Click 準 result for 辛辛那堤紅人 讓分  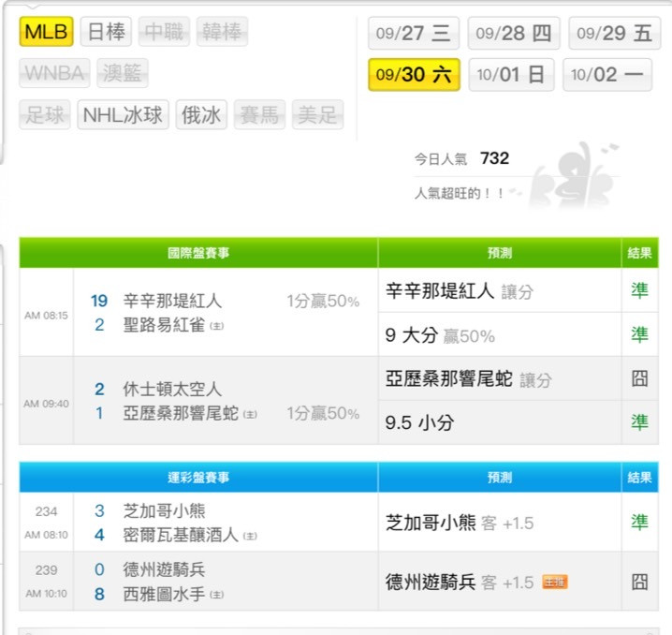pyautogui.click(x=639, y=290)
